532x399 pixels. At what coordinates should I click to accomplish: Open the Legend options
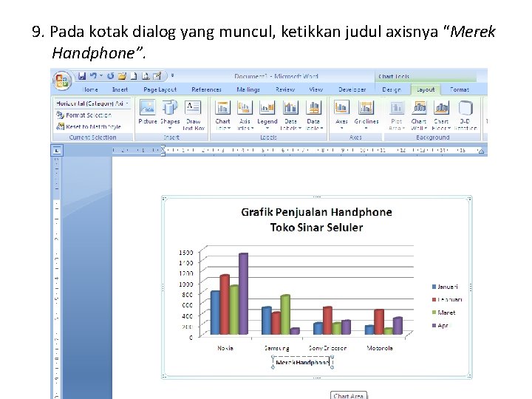[267, 115]
